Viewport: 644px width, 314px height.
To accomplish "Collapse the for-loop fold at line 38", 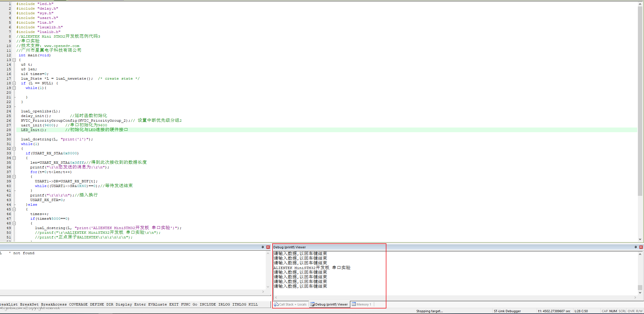I will (x=14, y=177).
